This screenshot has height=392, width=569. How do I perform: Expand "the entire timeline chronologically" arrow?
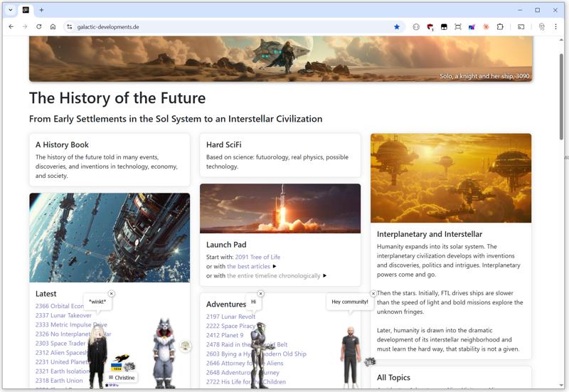pyautogui.click(x=325, y=275)
